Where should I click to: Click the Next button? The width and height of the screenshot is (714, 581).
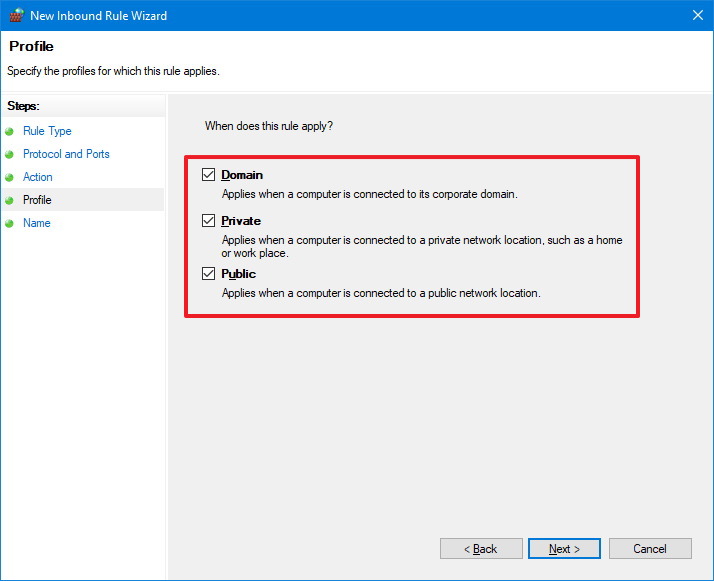pos(564,549)
